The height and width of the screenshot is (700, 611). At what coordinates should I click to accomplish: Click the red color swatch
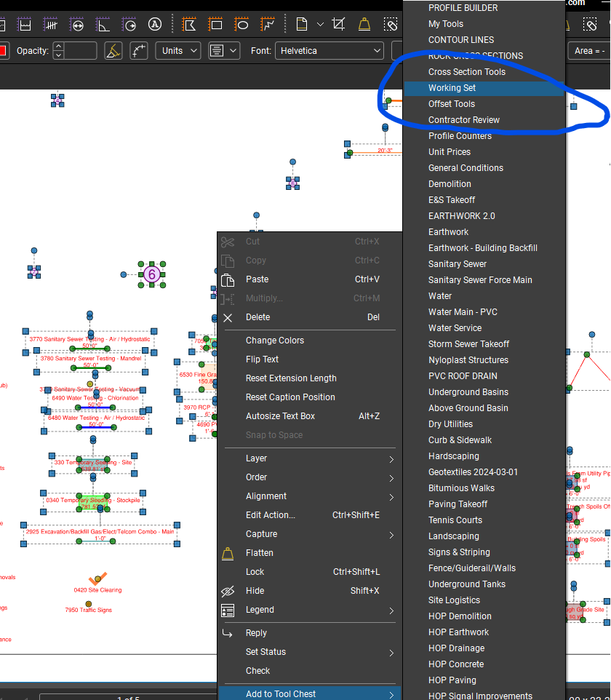(x=3, y=50)
